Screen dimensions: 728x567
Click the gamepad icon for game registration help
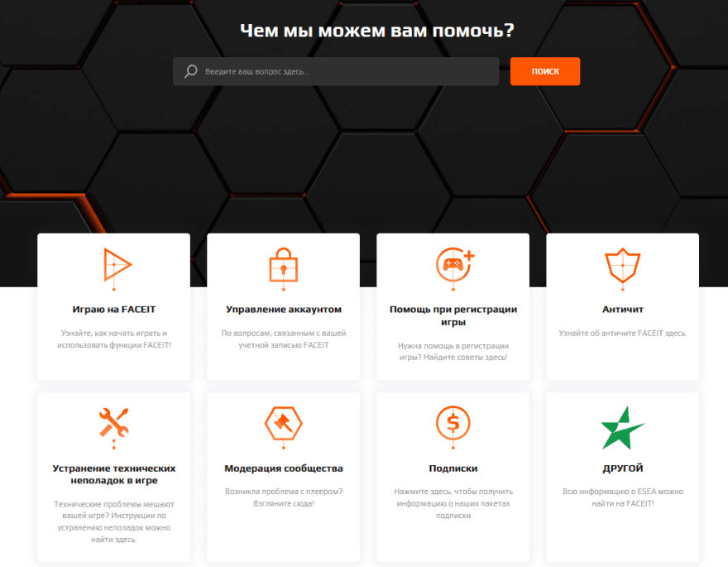point(453,263)
